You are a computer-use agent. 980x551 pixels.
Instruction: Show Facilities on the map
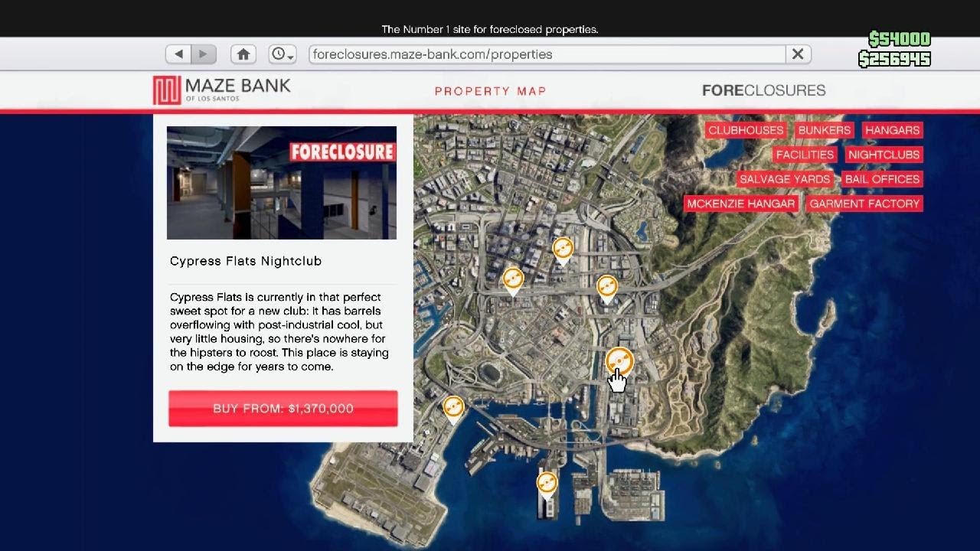pos(805,155)
